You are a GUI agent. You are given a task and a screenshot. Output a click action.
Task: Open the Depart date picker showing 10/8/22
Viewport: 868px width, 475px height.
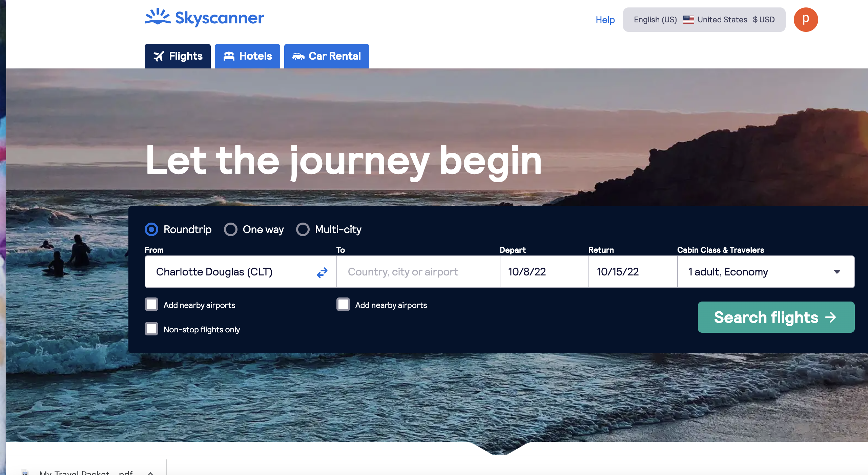pos(544,272)
